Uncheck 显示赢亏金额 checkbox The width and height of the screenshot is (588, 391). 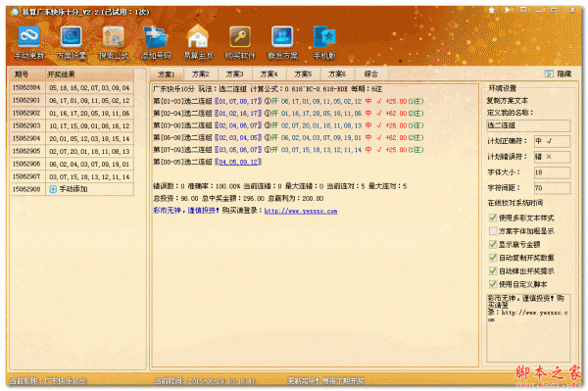click(x=493, y=244)
